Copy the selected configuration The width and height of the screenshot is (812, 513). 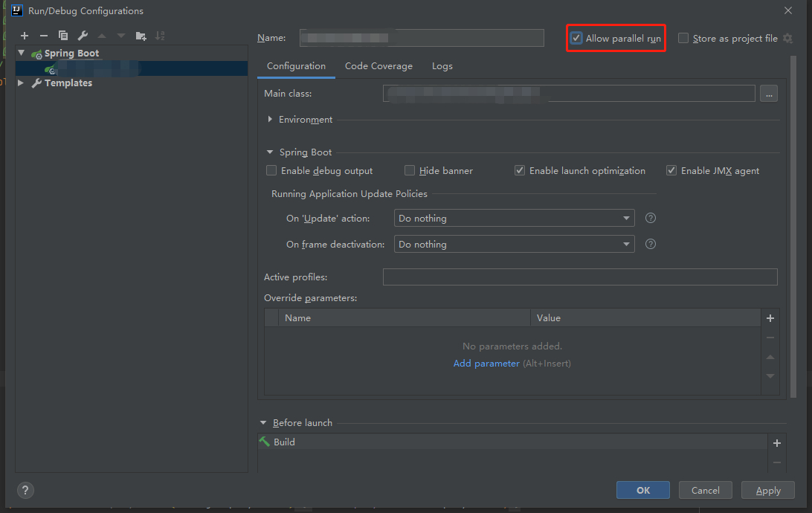point(63,36)
